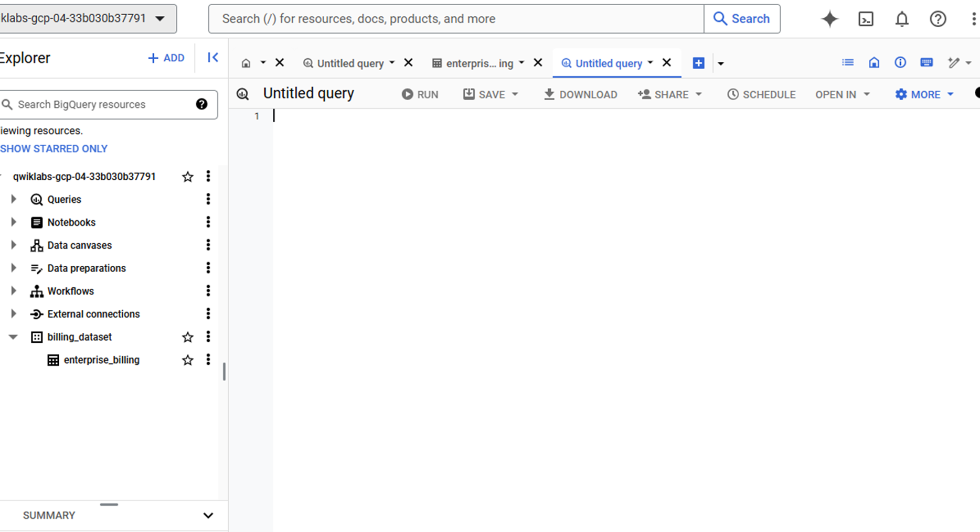This screenshot has height=532, width=980.
Task: Open actions menu for Data canvases
Action: tap(208, 245)
